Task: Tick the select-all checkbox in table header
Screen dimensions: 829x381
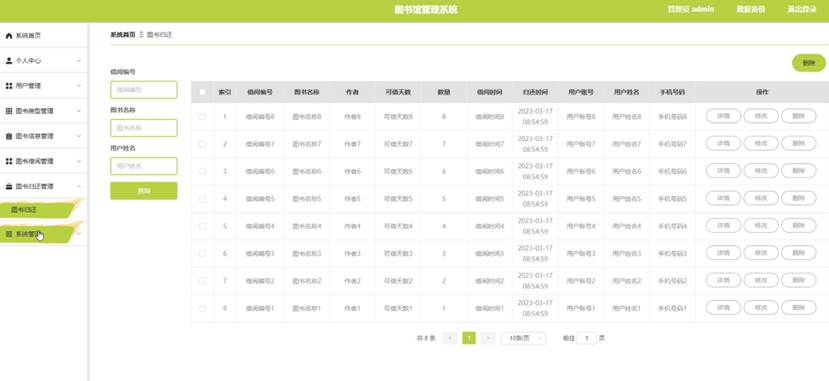Action: coord(202,92)
